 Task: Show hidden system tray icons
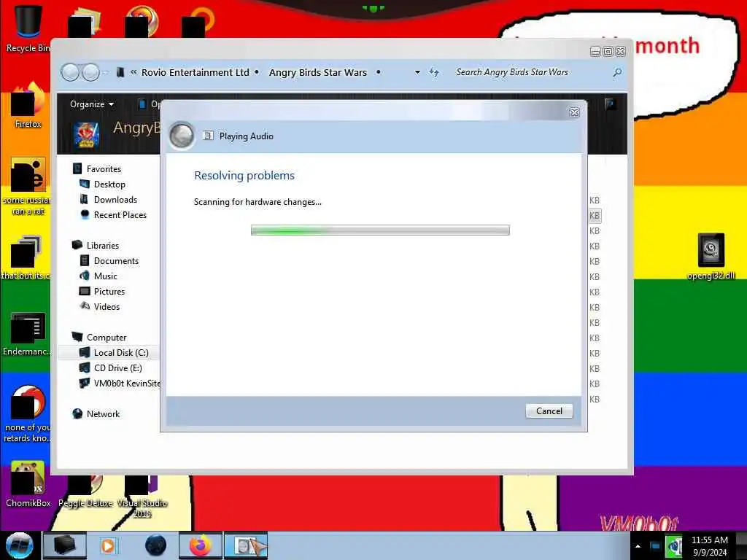tap(638, 546)
